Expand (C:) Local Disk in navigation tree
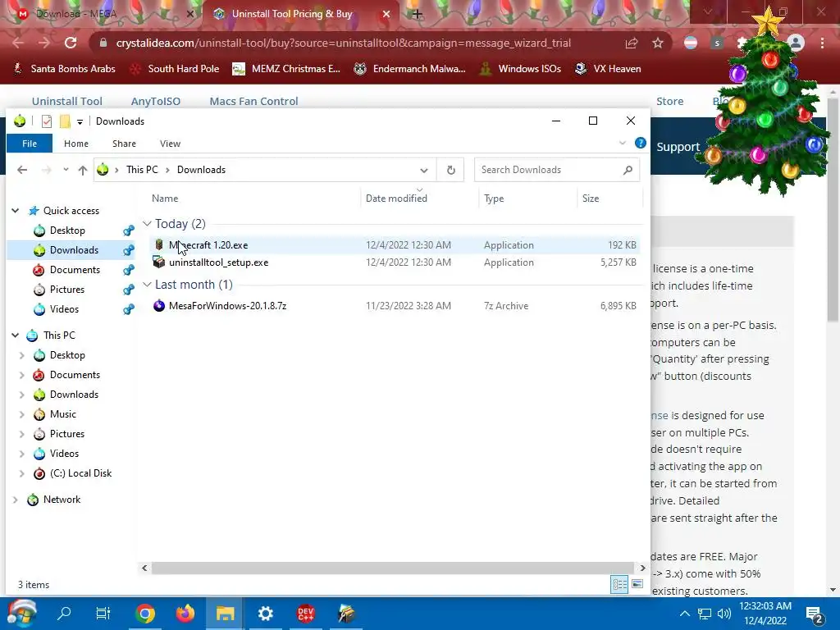Screen dimensions: 840x630 coord(21,473)
